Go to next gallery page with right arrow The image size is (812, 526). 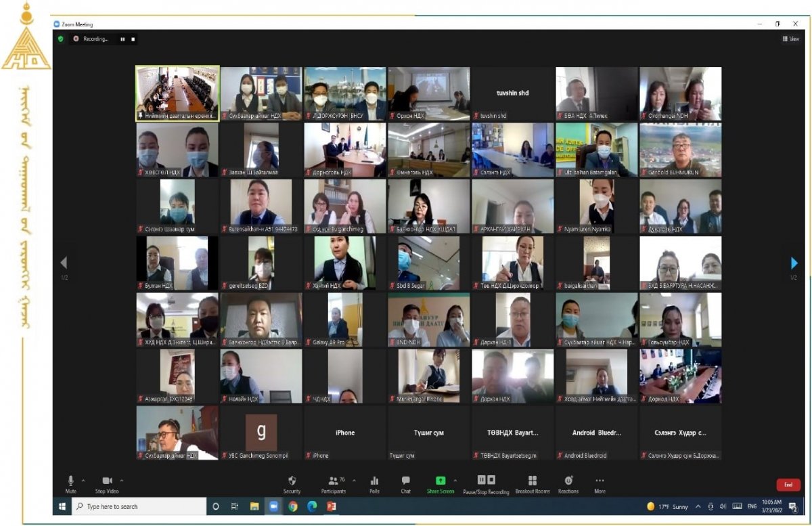pyautogui.click(x=794, y=263)
